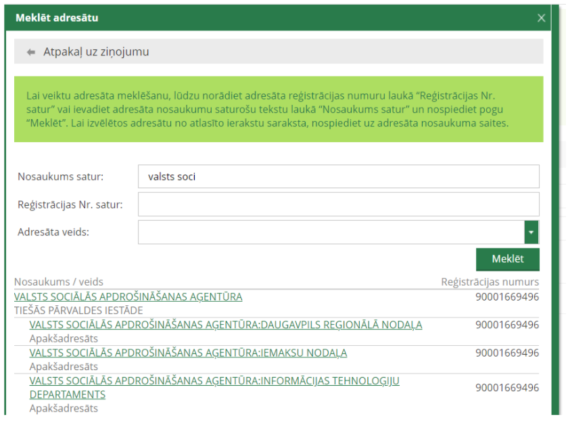Viewport: 568px width, 425px height.
Task: Click the Nosaukums / veids column header
Action: tap(59, 282)
